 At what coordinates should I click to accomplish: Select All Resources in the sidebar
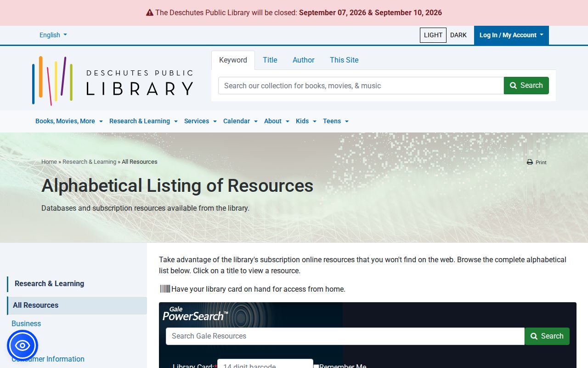coord(77,305)
